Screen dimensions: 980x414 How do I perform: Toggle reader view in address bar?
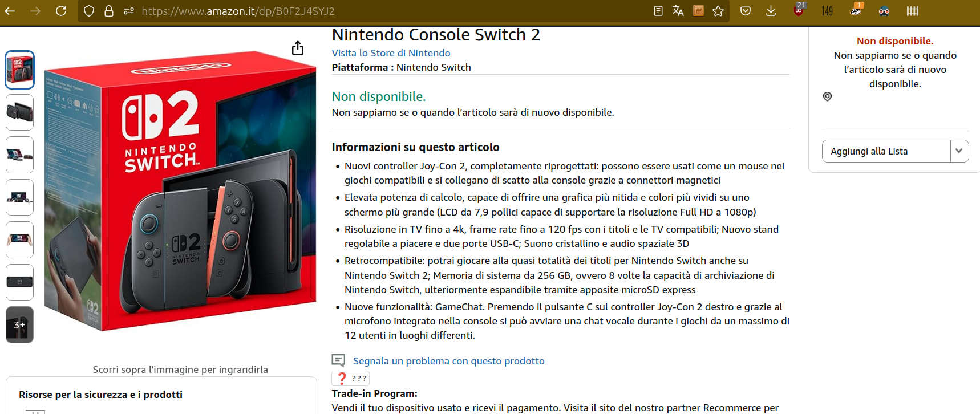tap(658, 11)
